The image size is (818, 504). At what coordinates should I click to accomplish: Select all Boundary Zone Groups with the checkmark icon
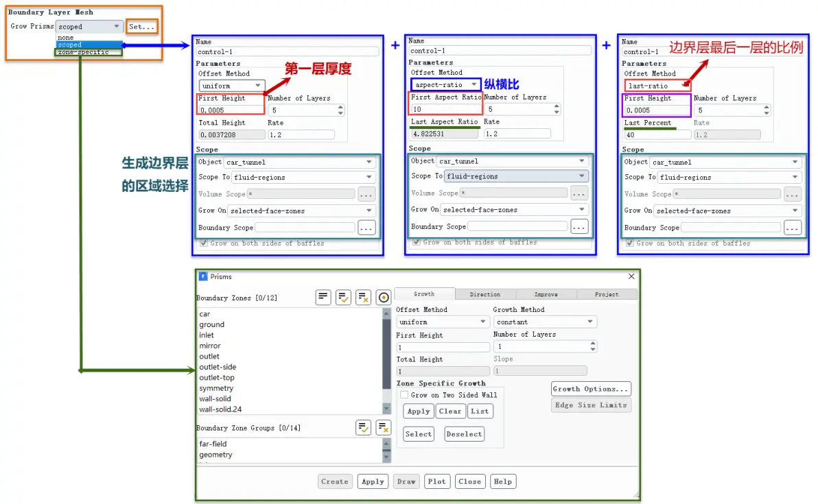tap(363, 427)
